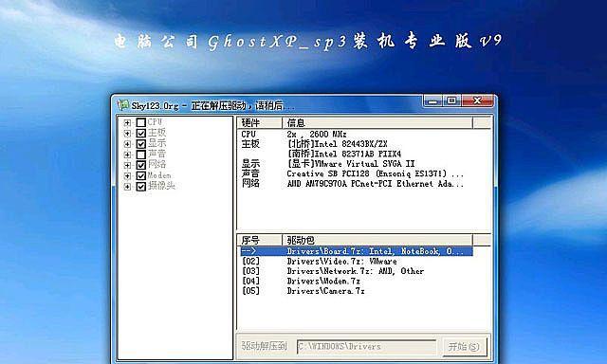
Task: Uncheck the 网络 checkbox
Action: coord(141,165)
